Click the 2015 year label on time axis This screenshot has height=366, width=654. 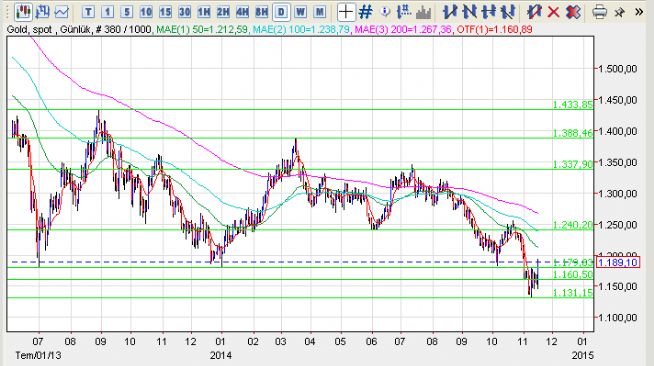[583, 356]
